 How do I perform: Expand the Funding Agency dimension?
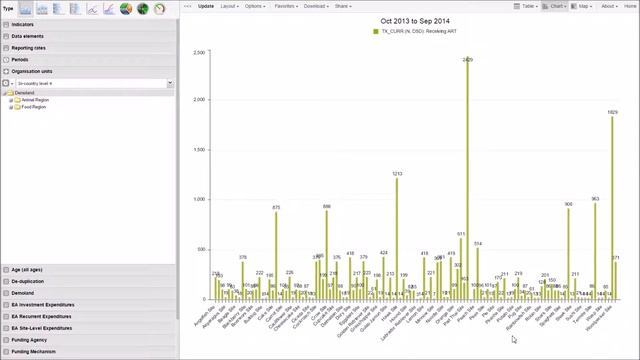89,340
